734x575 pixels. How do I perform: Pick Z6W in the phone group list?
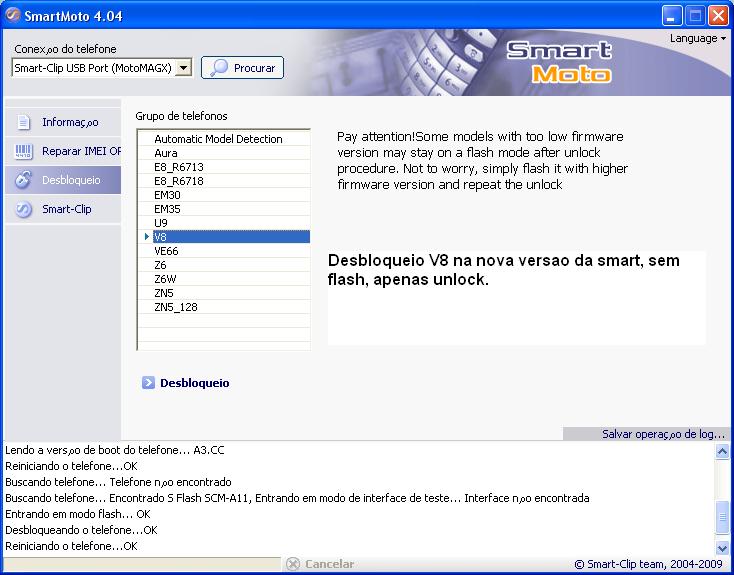click(x=225, y=279)
